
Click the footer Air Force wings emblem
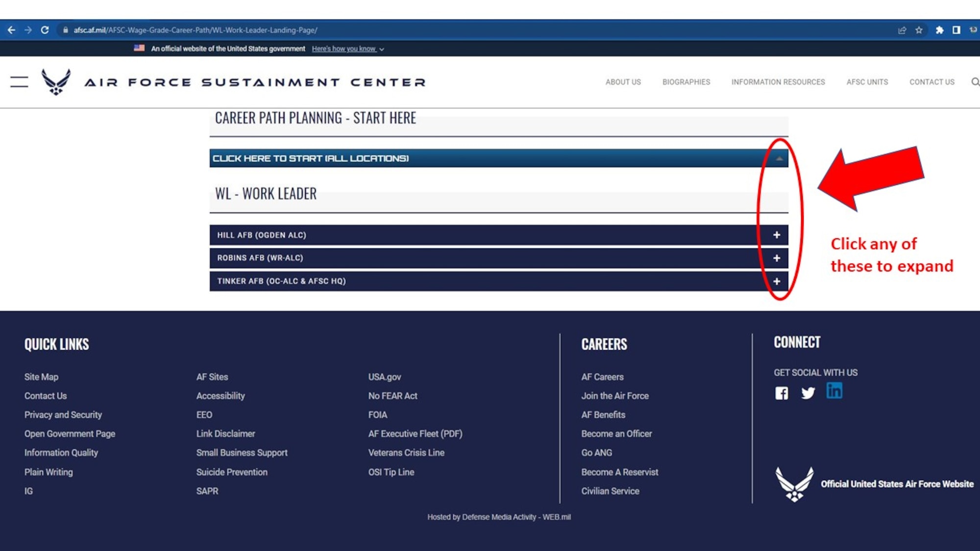(794, 484)
